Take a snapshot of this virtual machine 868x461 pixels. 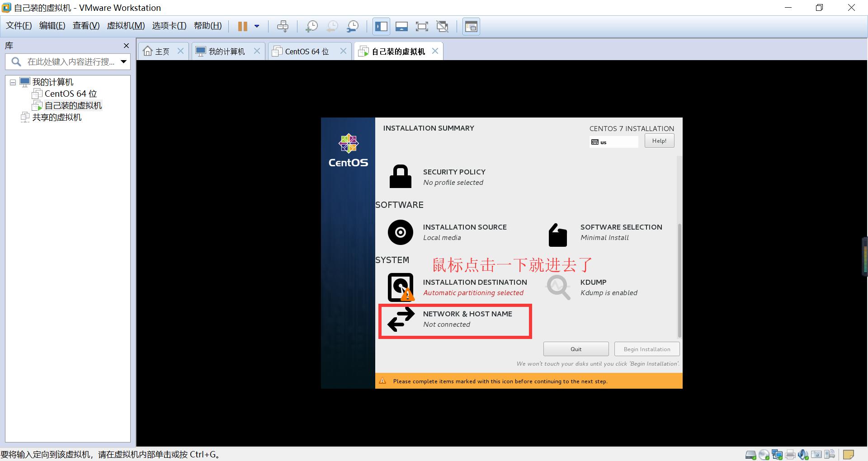point(311,26)
